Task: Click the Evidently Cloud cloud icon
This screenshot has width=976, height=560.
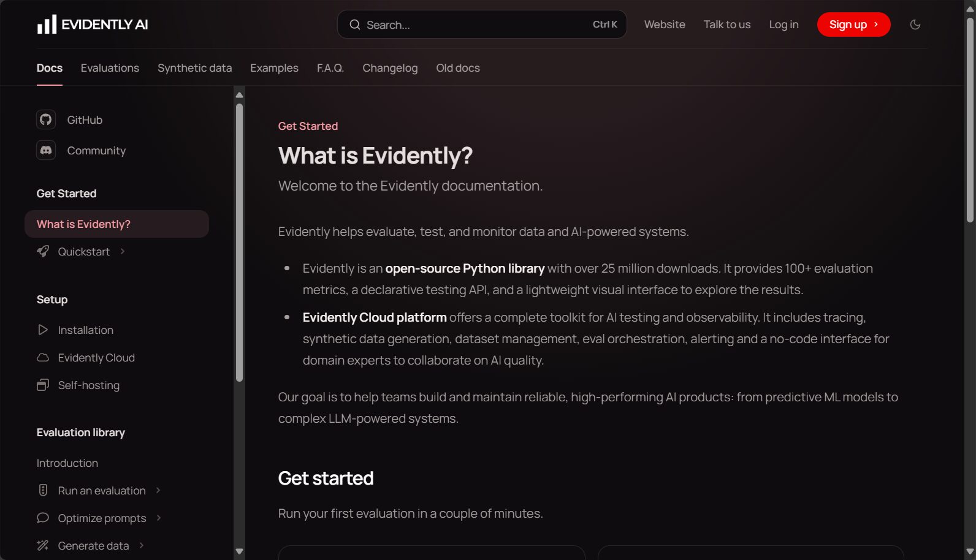Action: (x=43, y=357)
